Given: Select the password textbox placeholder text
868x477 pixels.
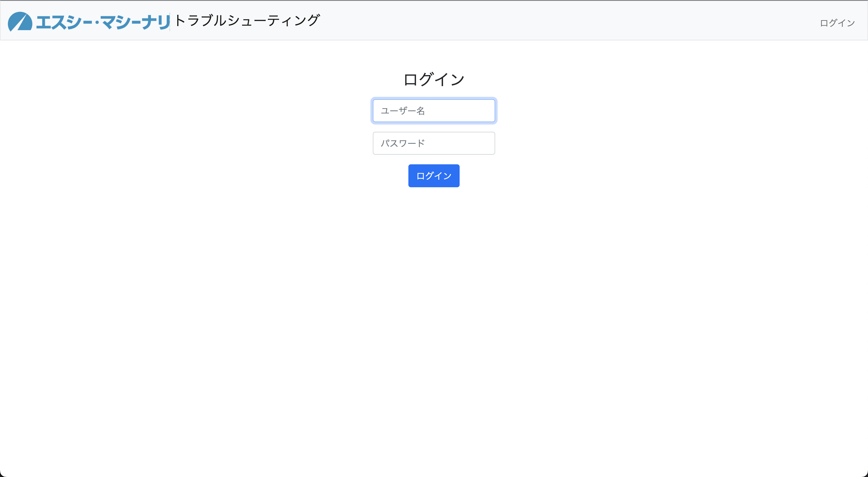Looking at the screenshot, I should coord(403,143).
